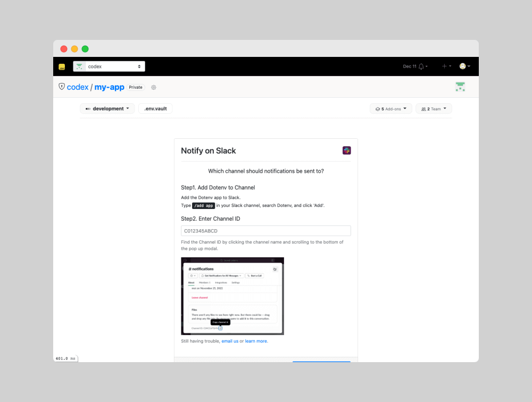Screen dimensions: 532x402
Task: Expand the plus create-new menu
Action: click(x=446, y=66)
